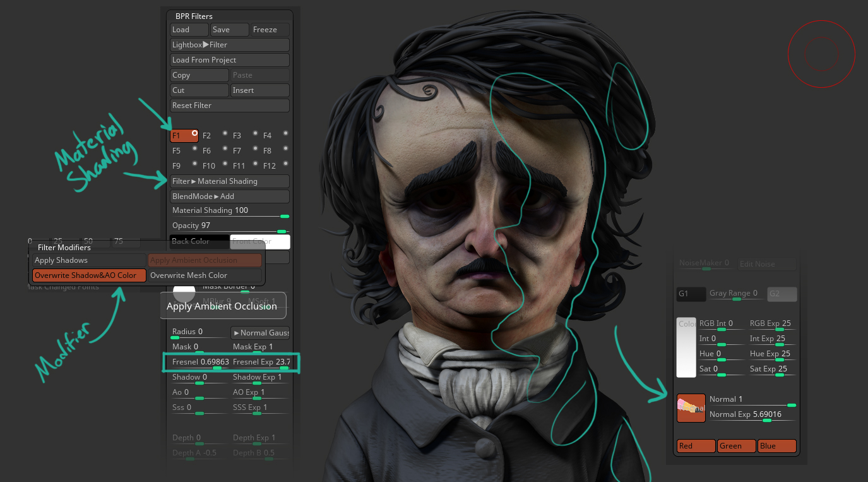Adjust the Shadow Exp slider
The height and width of the screenshot is (482, 868).
260,378
